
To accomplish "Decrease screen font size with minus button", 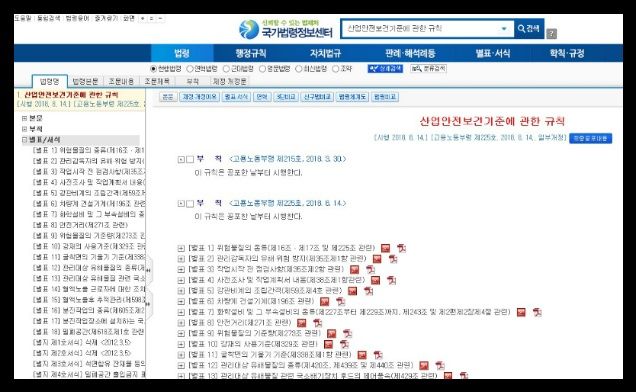I will pyautogui.click(x=160, y=19).
